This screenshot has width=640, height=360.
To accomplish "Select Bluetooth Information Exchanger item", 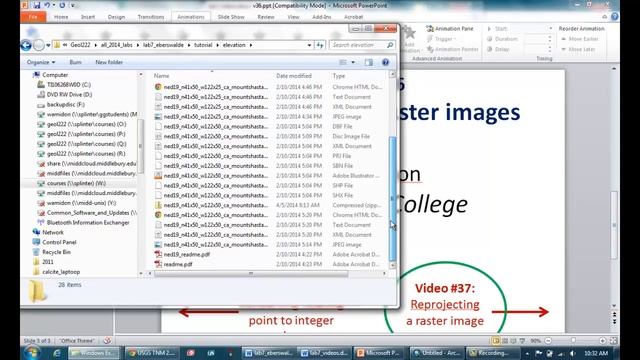I will click(88, 222).
